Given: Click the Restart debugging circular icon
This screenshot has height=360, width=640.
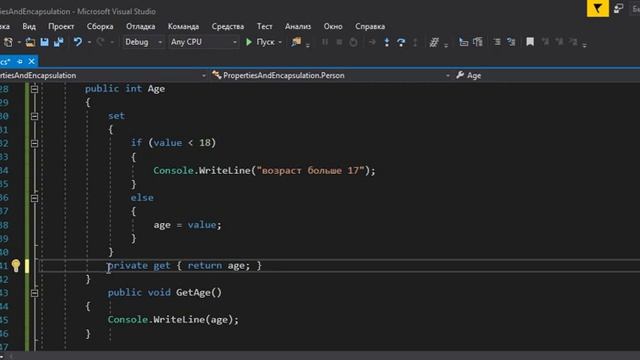Looking at the screenshot, I should 353,42.
